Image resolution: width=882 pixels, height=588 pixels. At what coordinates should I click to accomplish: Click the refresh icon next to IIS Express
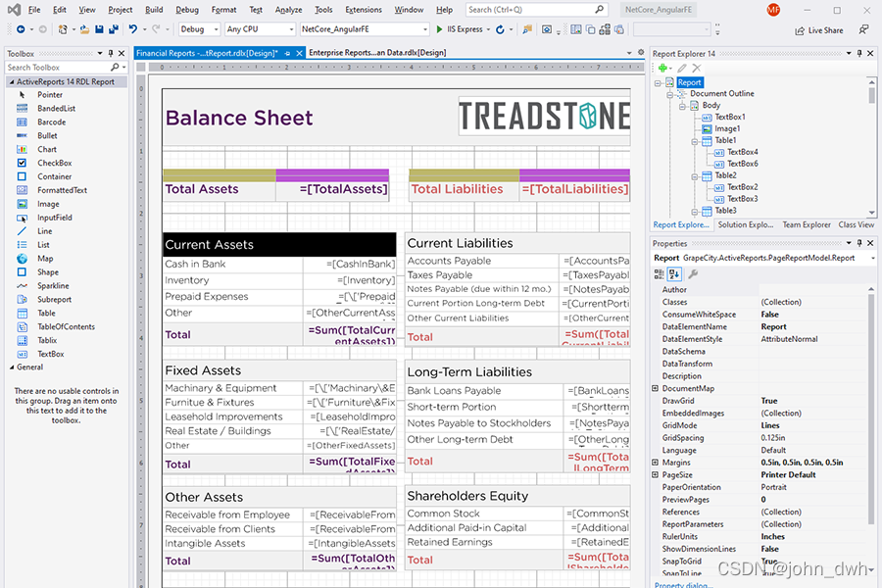(x=500, y=29)
